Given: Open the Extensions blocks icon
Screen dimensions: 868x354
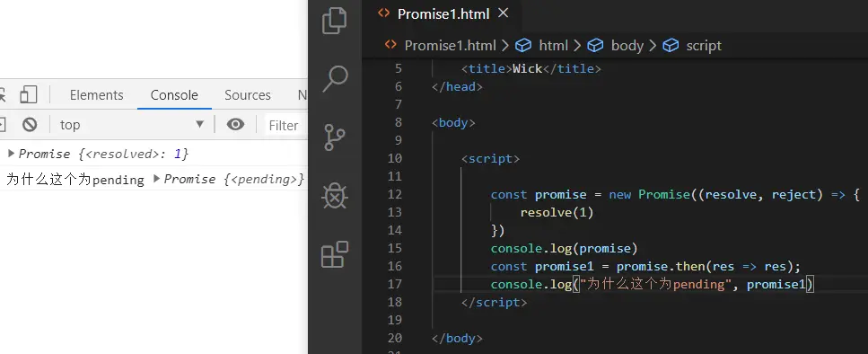Looking at the screenshot, I should 334,254.
